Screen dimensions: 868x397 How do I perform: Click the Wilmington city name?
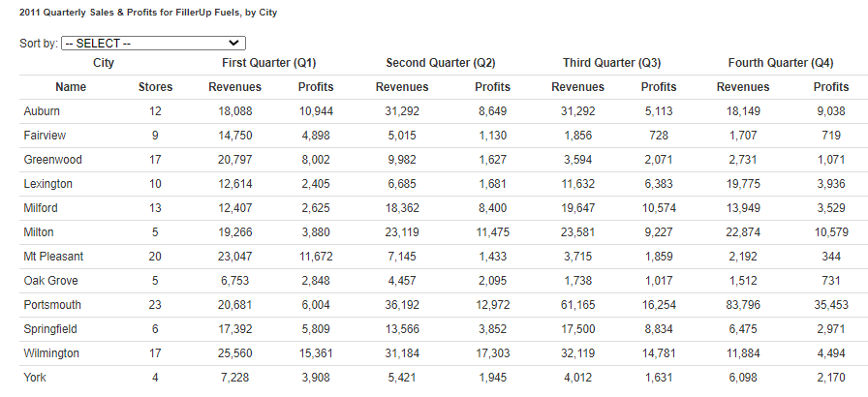tap(51, 353)
